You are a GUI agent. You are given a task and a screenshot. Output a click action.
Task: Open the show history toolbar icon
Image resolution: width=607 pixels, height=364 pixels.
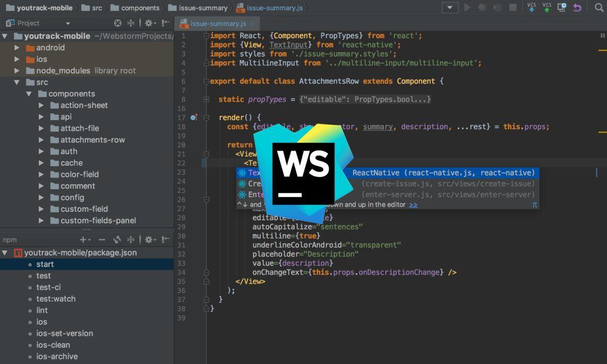(x=561, y=7)
